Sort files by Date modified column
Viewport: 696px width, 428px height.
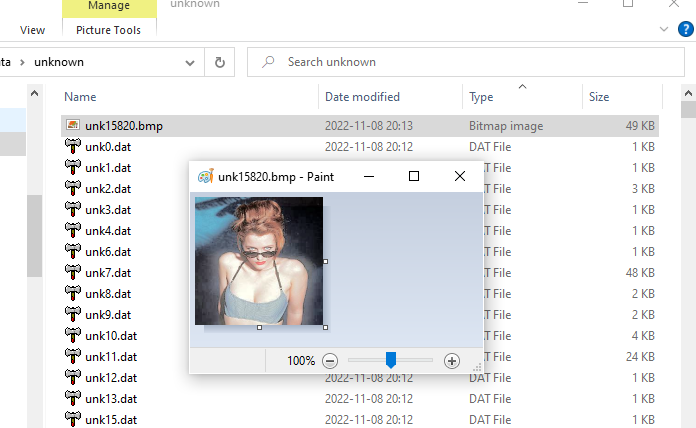coord(362,97)
